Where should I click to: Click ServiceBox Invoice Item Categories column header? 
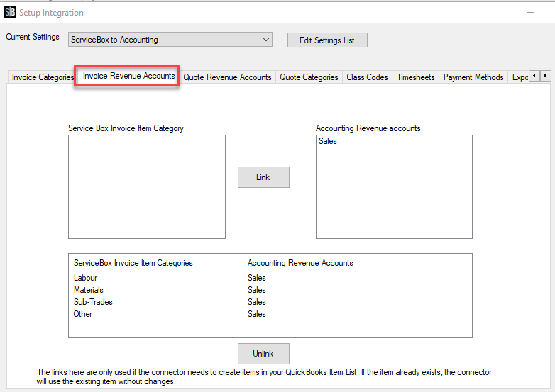click(x=156, y=263)
